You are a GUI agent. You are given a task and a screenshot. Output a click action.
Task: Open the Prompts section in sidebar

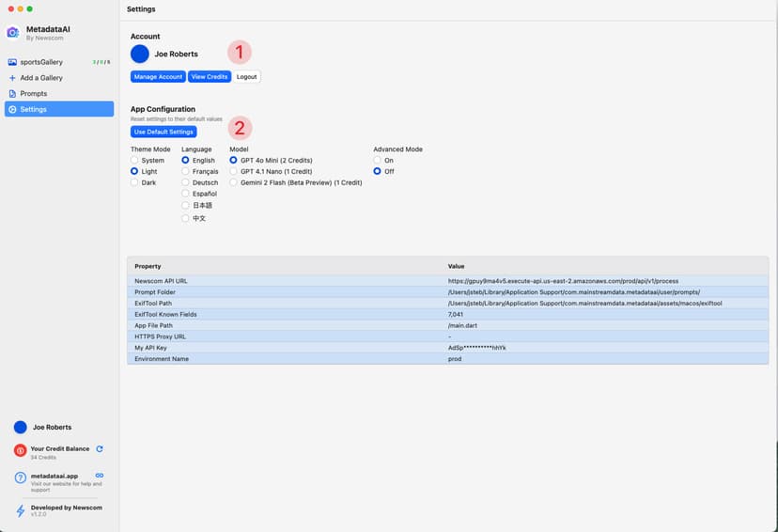click(x=34, y=94)
